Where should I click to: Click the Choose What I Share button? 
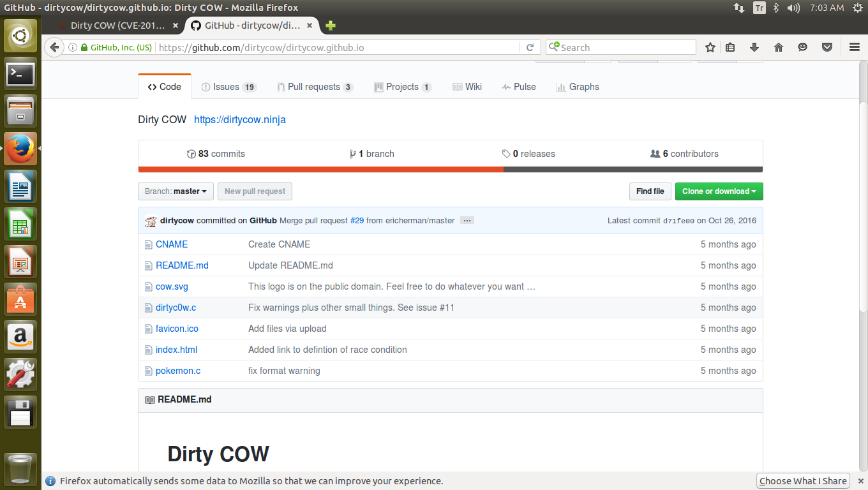[803, 481]
